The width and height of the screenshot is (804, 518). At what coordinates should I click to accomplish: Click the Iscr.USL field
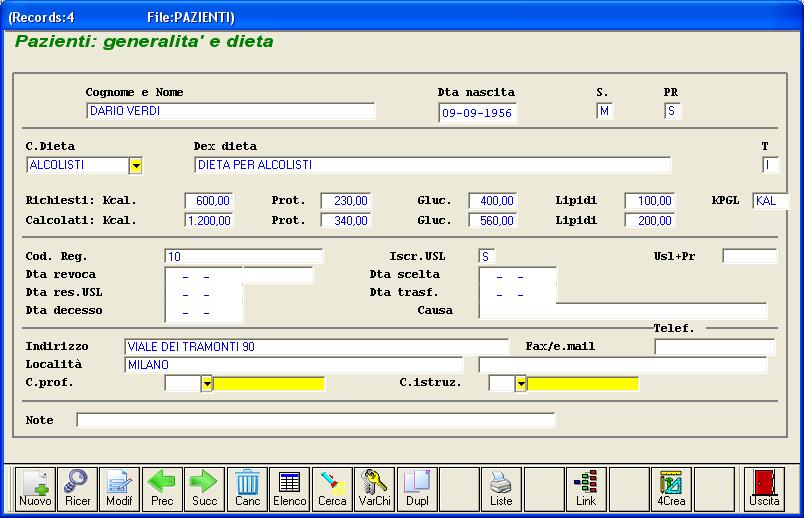tap(487, 256)
